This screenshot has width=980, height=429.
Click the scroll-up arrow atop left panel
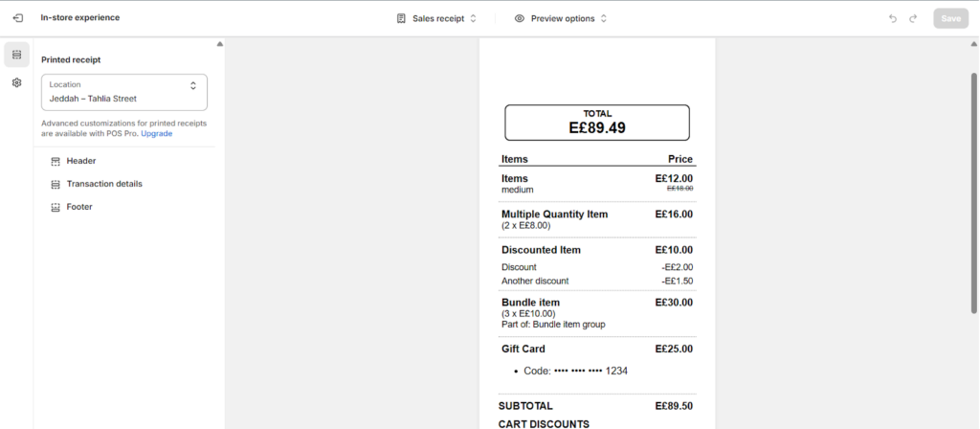coord(219,44)
